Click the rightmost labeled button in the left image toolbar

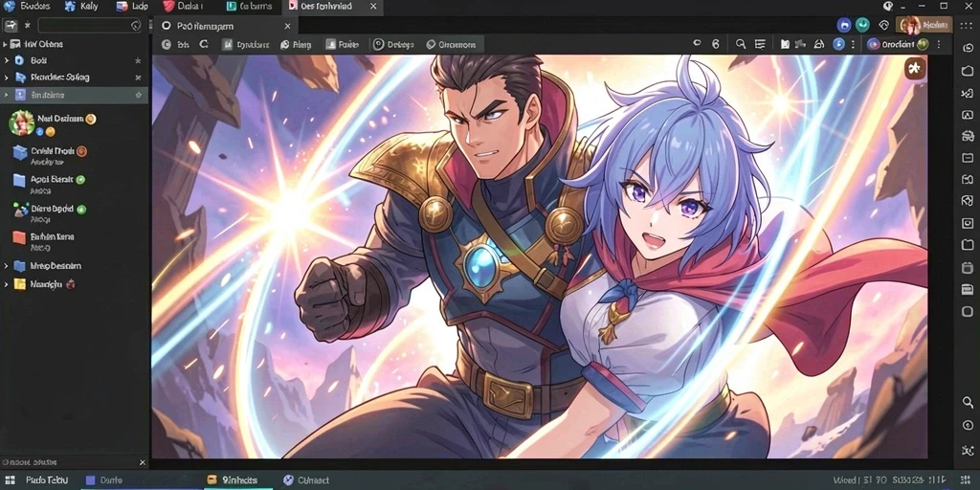[x=451, y=44]
